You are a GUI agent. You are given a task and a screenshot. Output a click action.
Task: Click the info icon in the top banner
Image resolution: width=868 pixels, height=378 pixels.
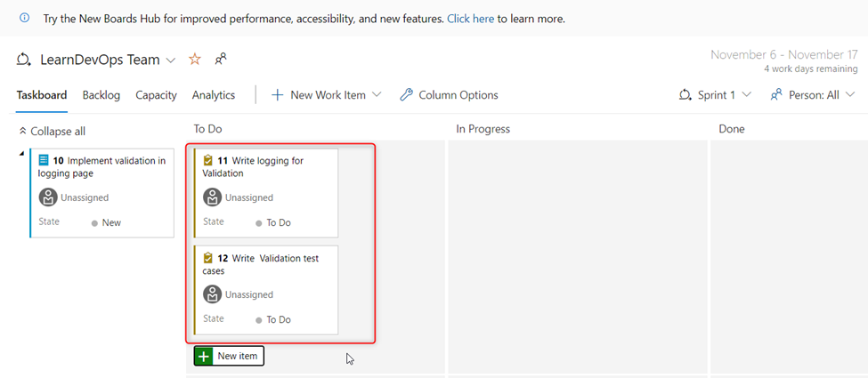(24, 18)
